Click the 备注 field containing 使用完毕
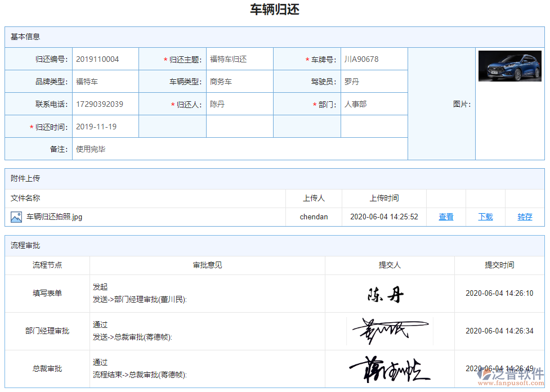550x392 pixels. point(239,149)
